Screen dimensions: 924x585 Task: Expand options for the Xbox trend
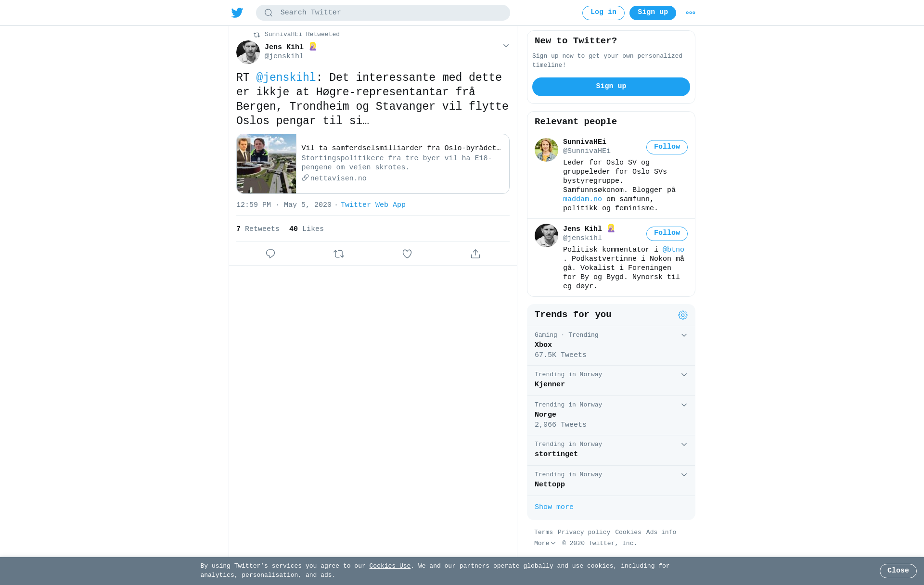[x=684, y=335]
